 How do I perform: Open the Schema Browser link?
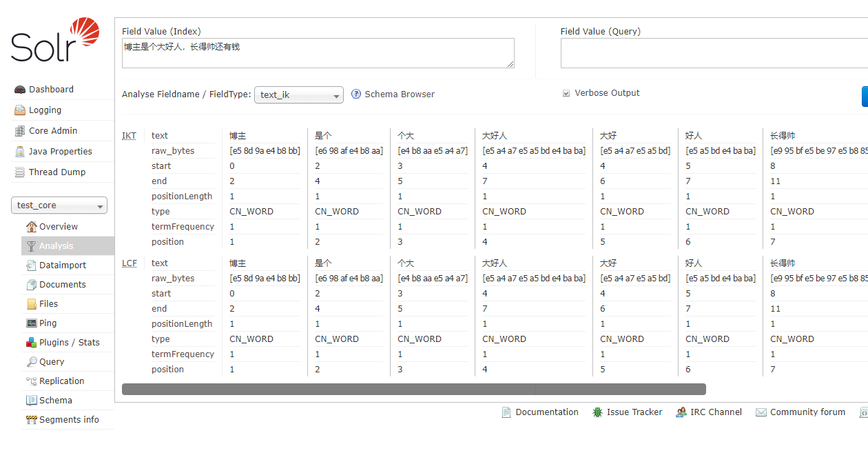pyautogui.click(x=400, y=94)
